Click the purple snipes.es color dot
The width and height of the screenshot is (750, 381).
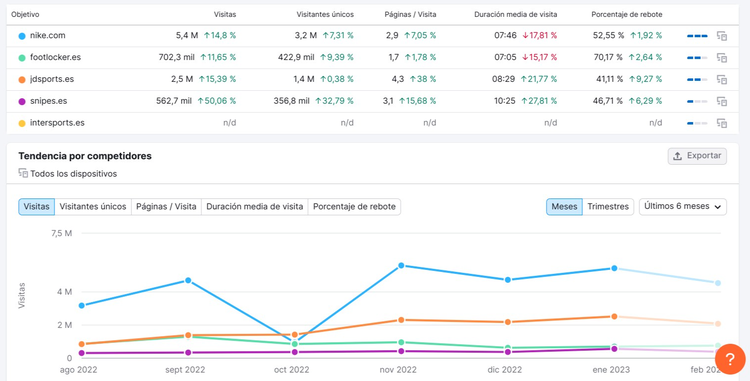pos(22,101)
